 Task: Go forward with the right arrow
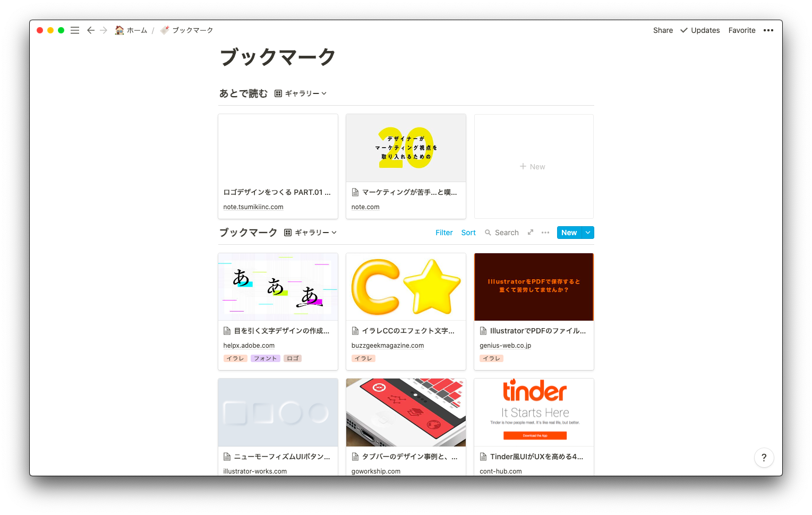click(x=104, y=30)
